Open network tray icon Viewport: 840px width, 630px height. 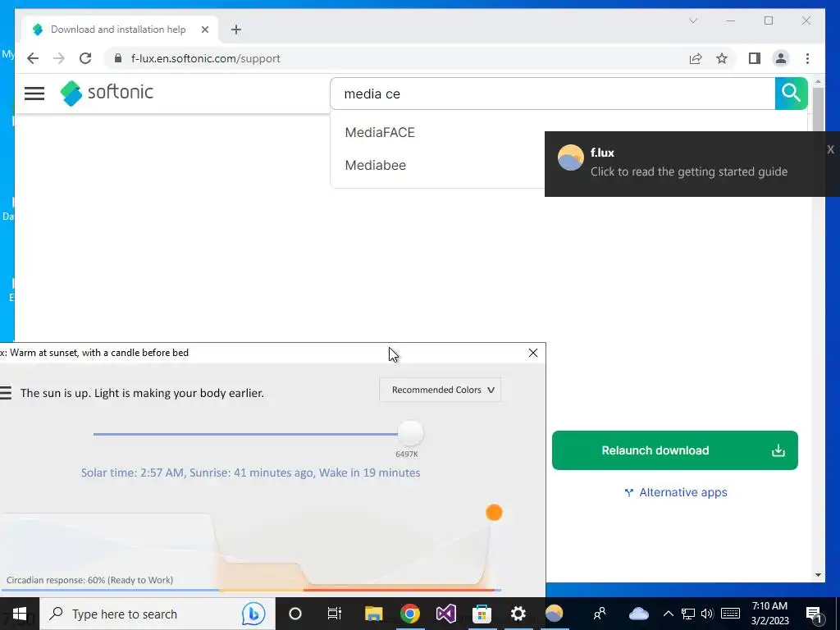[x=688, y=614]
